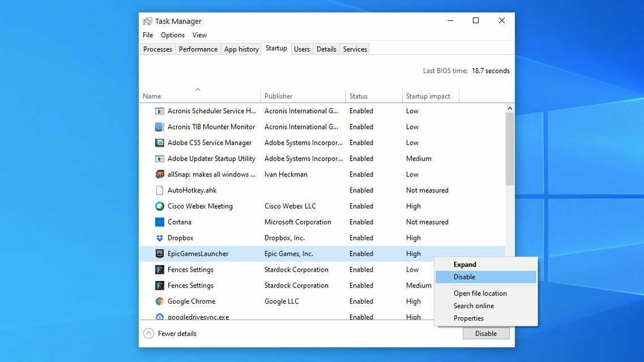Click the Adobe CS5 Service Manager icon
This screenshot has height=362, width=644.
(159, 143)
